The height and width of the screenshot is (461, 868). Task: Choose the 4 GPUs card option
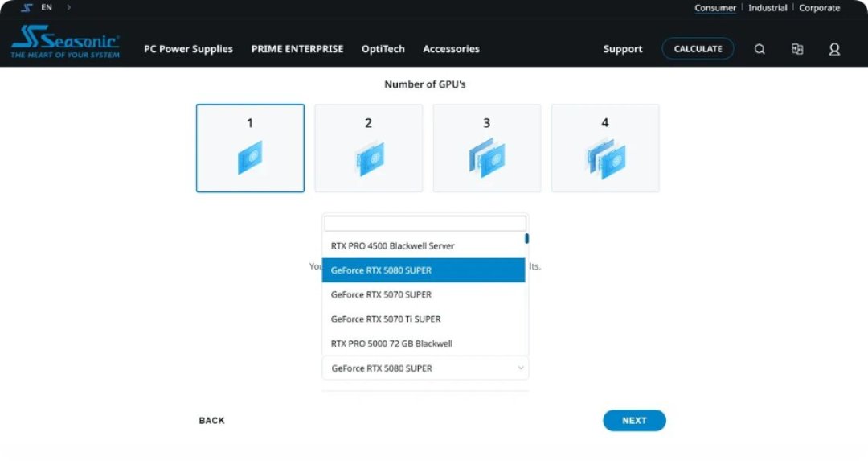tap(605, 148)
